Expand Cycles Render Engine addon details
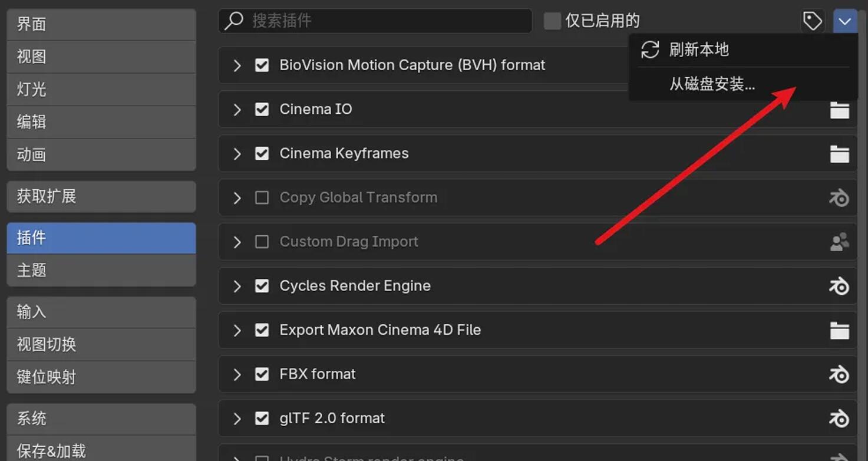The height and width of the screenshot is (461, 868). 237,286
